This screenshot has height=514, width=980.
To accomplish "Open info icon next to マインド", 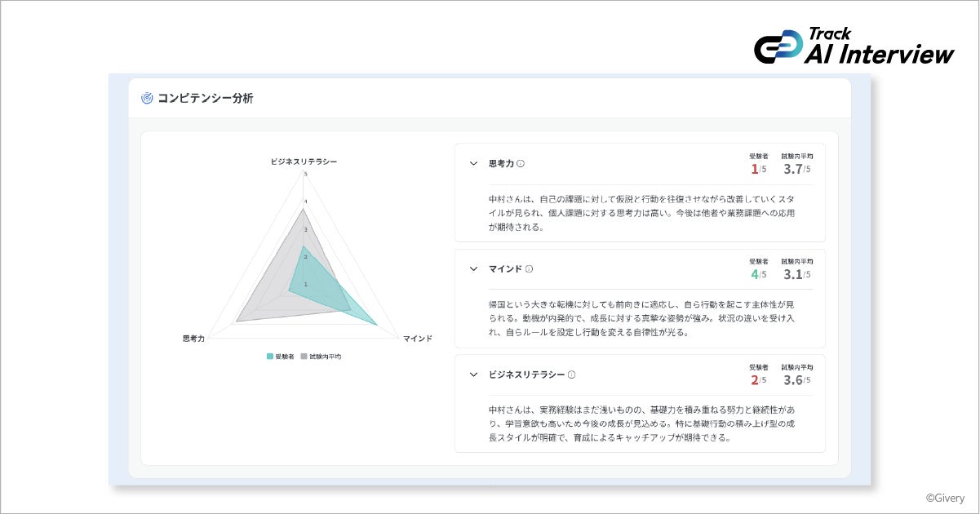I will 529,268.
